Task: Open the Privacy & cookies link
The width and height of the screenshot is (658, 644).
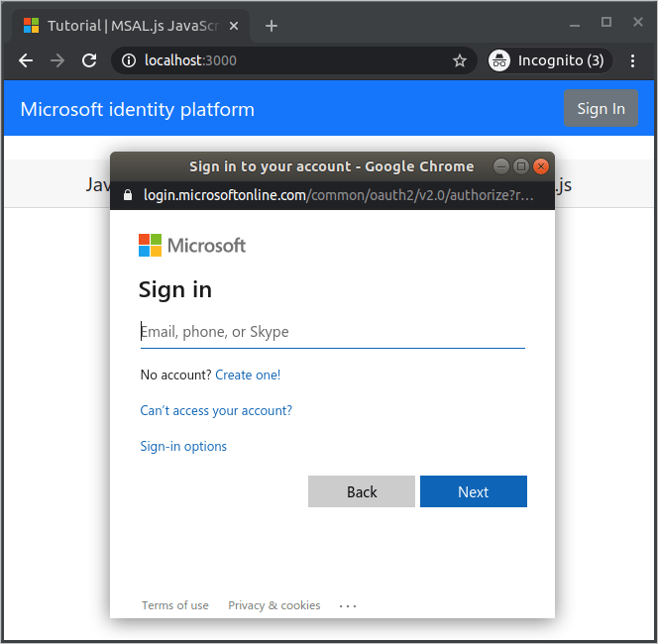Action: 274,605
